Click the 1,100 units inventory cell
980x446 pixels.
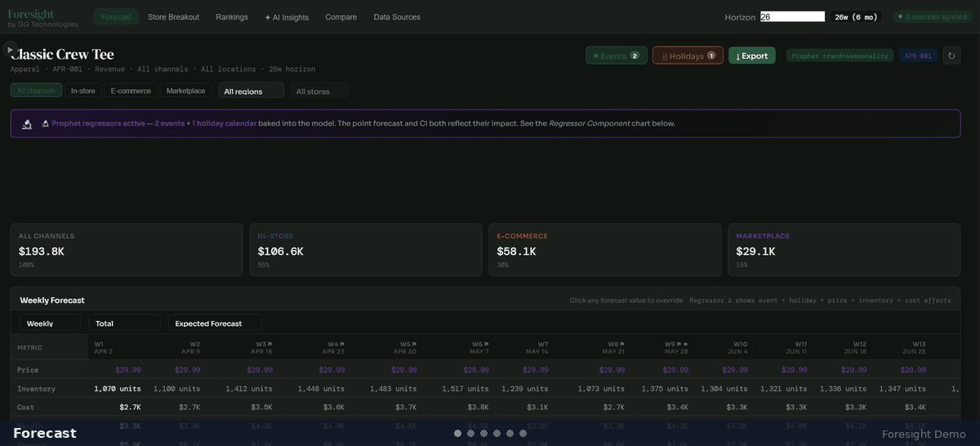point(176,389)
